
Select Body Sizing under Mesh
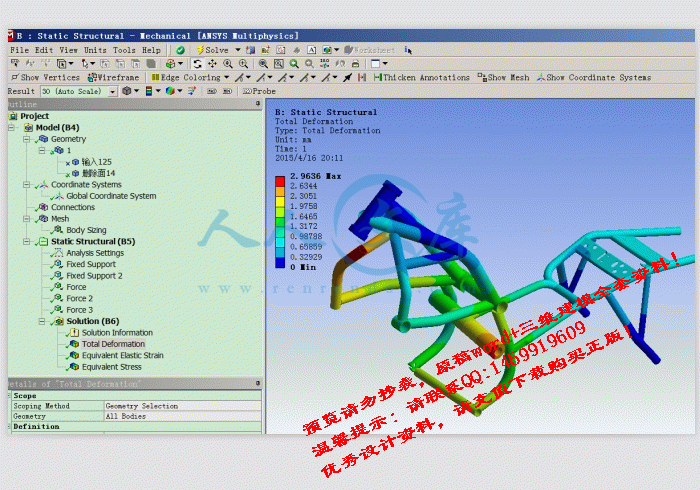86,230
